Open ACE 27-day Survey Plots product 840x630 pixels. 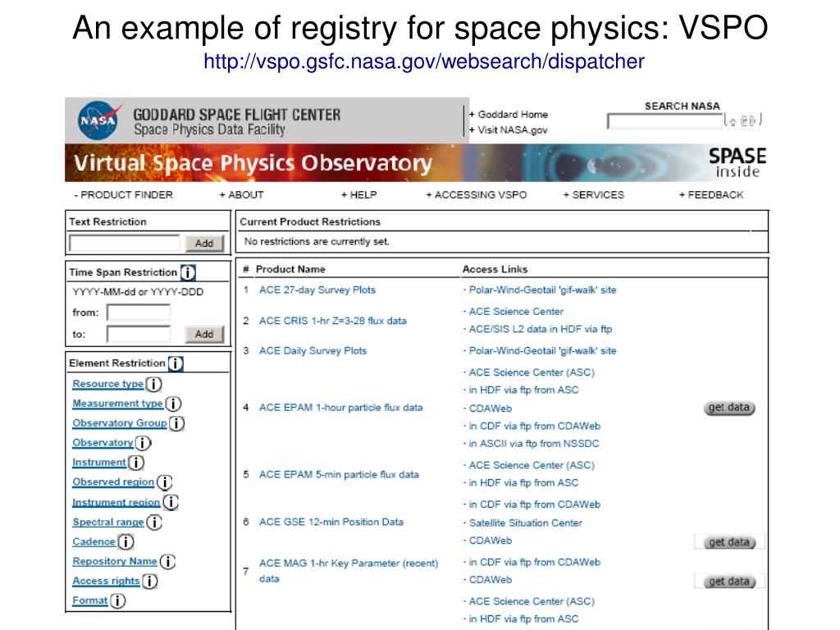coord(317,290)
